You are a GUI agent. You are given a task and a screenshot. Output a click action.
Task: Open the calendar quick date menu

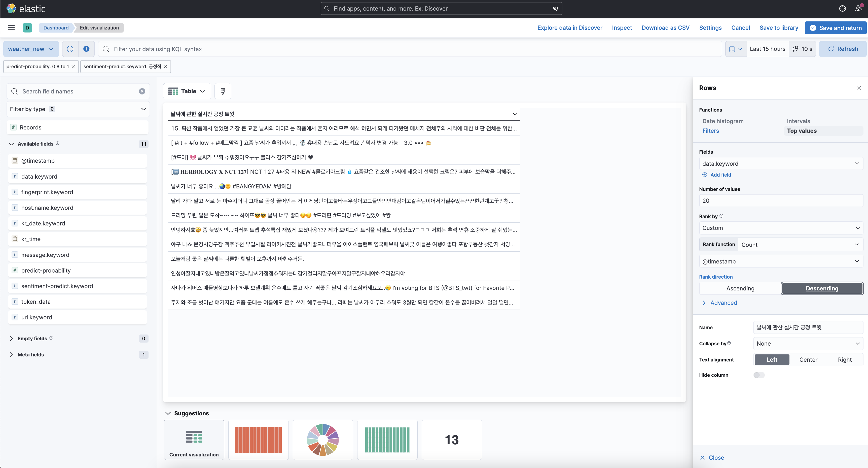coord(736,49)
